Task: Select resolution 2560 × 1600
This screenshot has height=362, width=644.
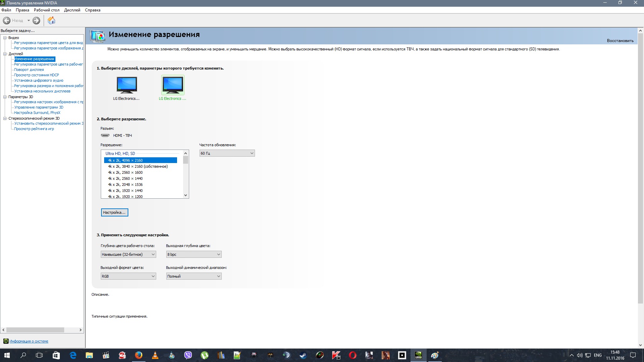Action: (140, 172)
